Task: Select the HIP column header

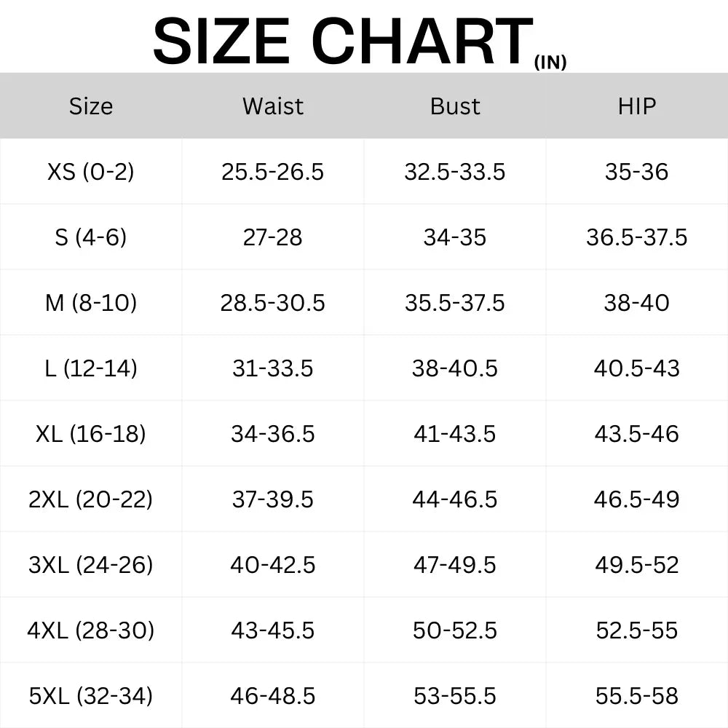Action: pos(637,106)
